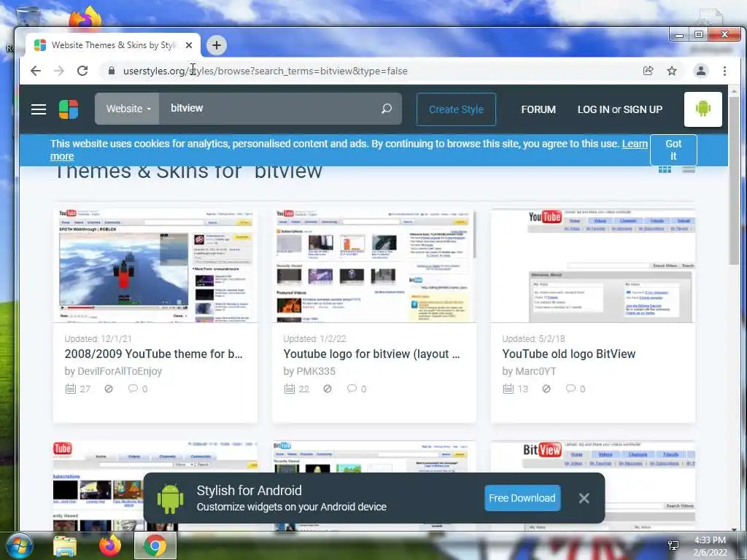
Task: Open a new tab with plus button
Action: [216, 45]
